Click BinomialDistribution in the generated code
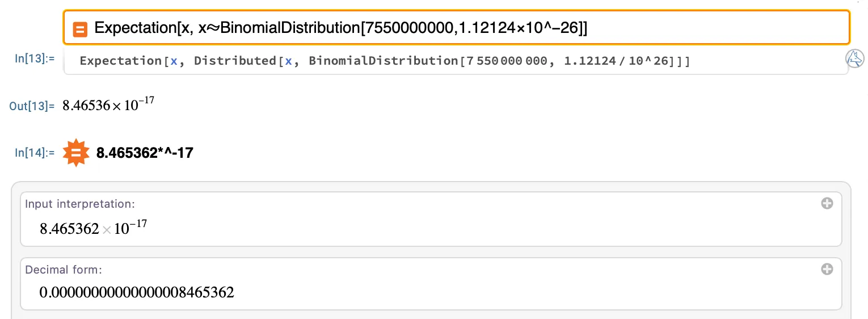This screenshot has width=868, height=319. click(382, 61)
